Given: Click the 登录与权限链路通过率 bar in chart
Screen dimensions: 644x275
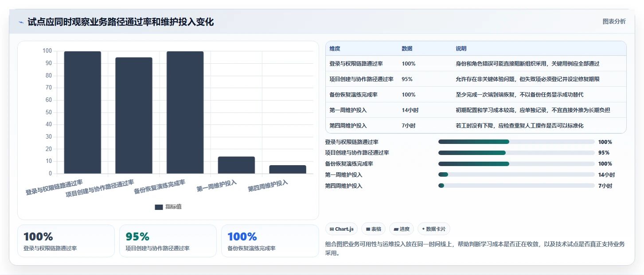Looking at the screenshot, I should click(x=82, y=112).
